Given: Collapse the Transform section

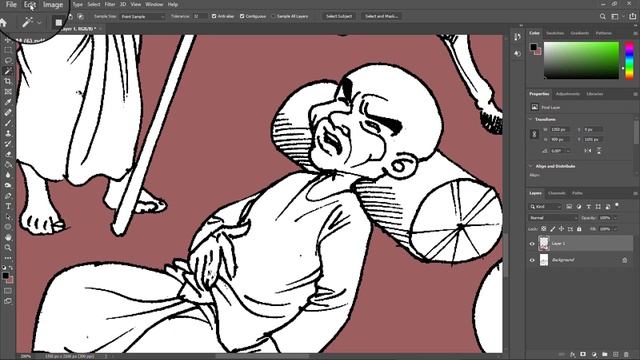Looking at the screenshot, I should tap(531, 120).
